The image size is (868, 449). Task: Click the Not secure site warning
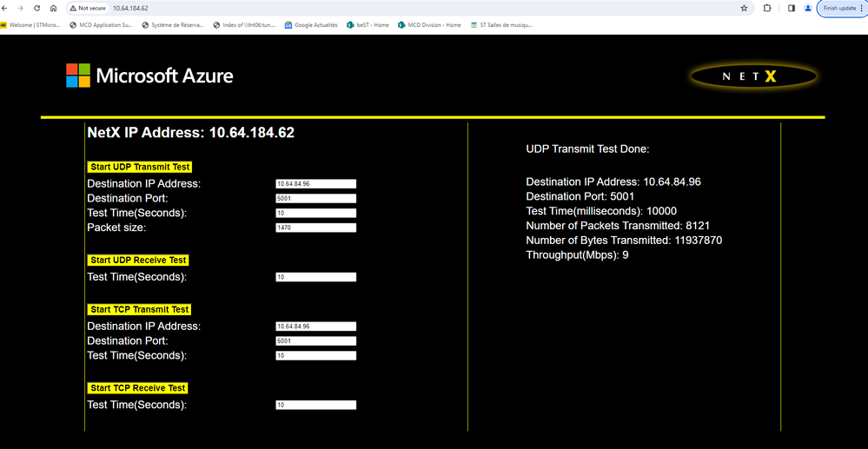click(x=88, y=9)
